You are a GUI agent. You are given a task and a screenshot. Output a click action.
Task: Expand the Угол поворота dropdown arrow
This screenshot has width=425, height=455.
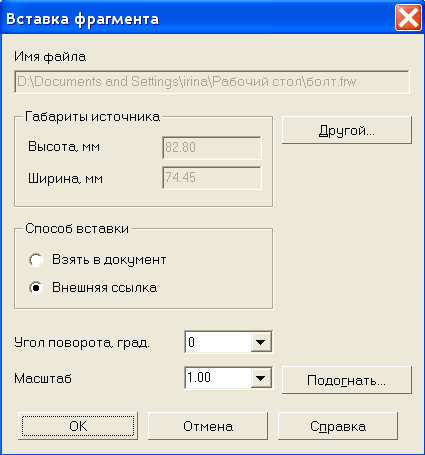click(261, 342)
